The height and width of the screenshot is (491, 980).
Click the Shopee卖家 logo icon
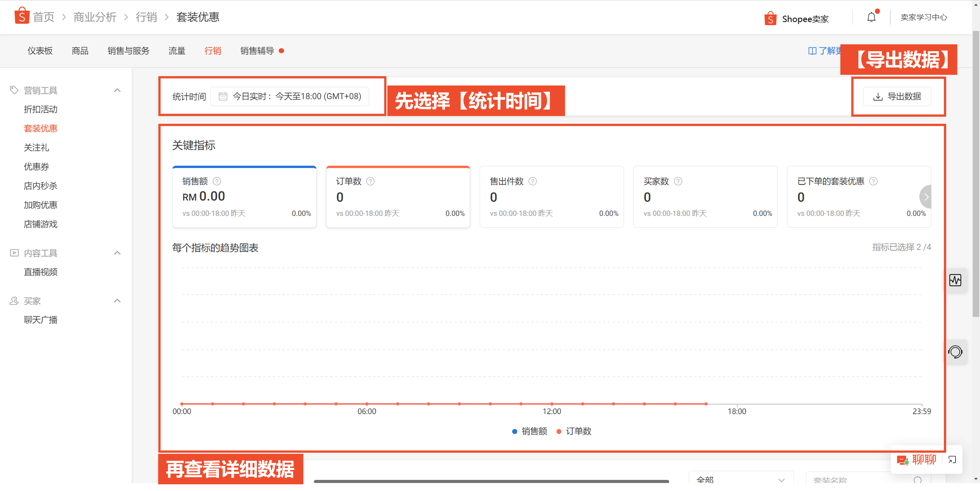pyautogui.click(x=770, y=18)
